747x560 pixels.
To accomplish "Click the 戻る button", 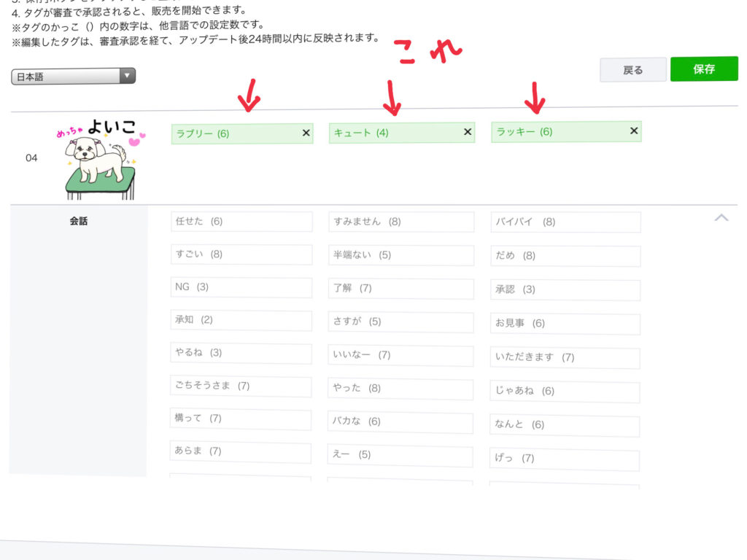I will pyautogui.click(x=632, y=70).
